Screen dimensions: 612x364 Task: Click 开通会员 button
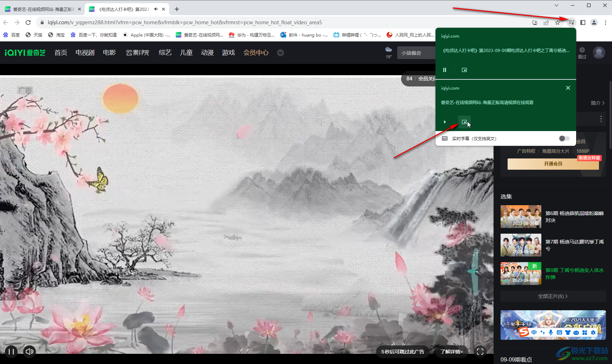(x=553, y=164)
